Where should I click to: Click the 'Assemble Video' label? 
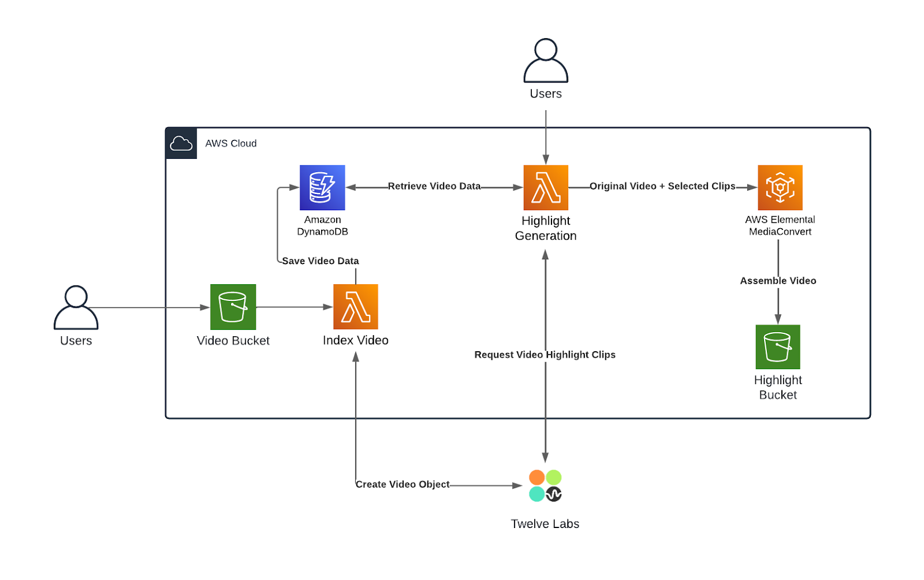point(778,281)
